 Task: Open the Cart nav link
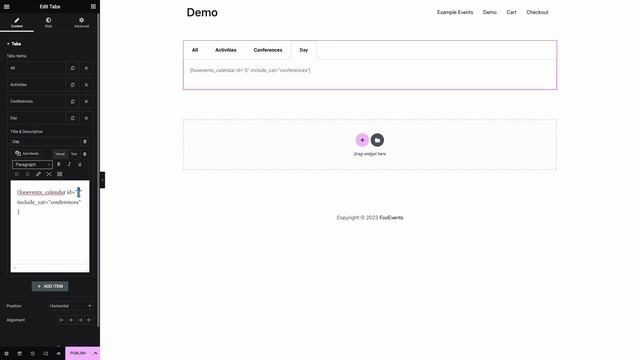click(511, 12)
